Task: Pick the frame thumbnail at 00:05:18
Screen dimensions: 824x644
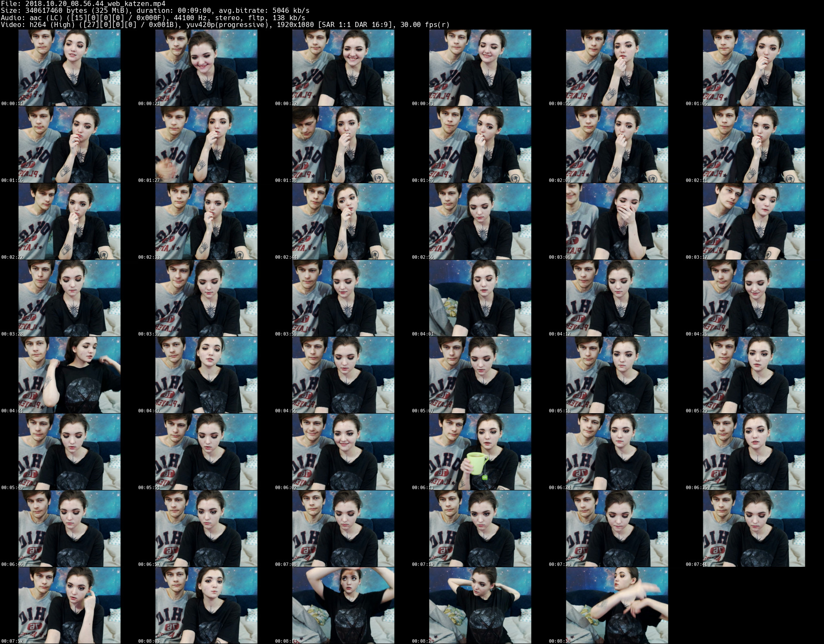Action: pos(617,375)
